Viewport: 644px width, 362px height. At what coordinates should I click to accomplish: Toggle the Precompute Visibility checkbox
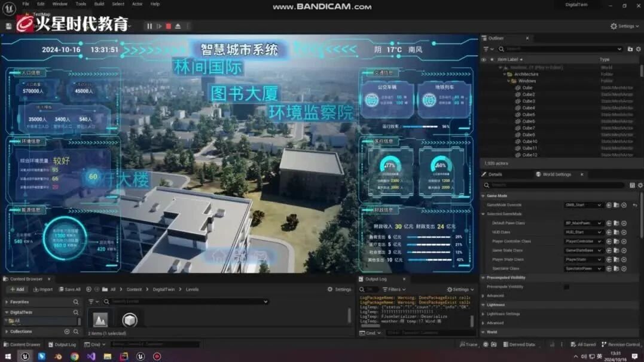click(x=566, y=287)
